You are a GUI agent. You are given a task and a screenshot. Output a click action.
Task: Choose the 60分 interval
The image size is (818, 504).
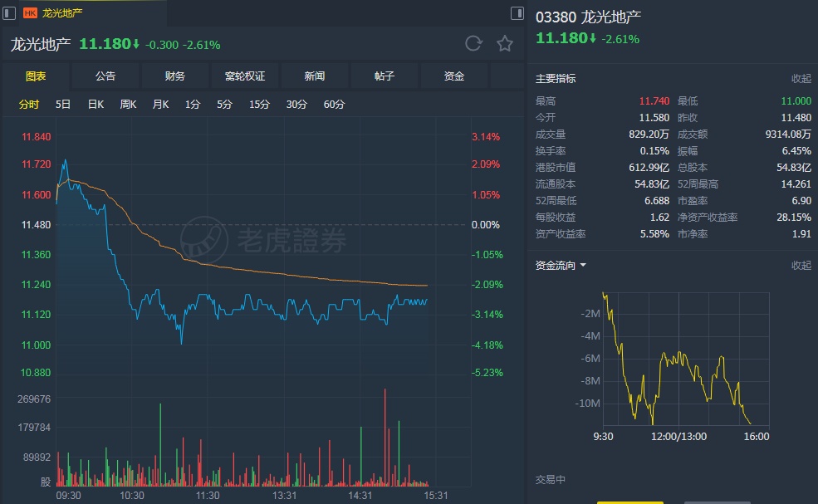coord(334,105)
